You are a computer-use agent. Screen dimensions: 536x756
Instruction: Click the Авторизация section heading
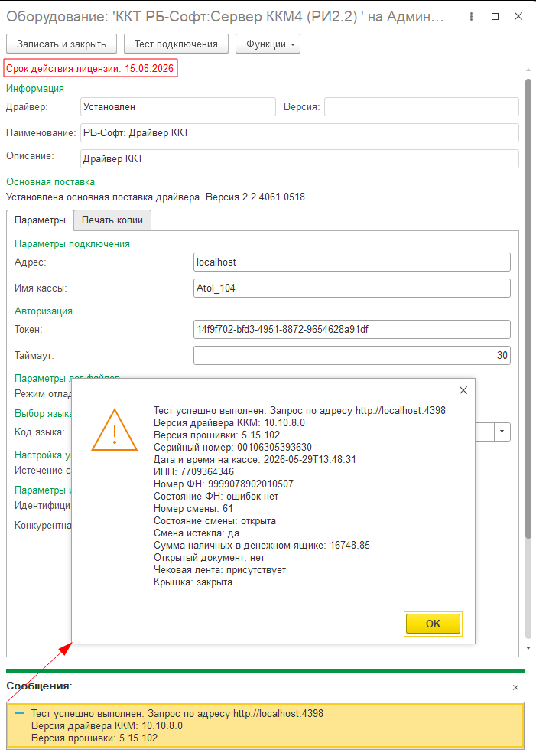[x=44, y=311]
